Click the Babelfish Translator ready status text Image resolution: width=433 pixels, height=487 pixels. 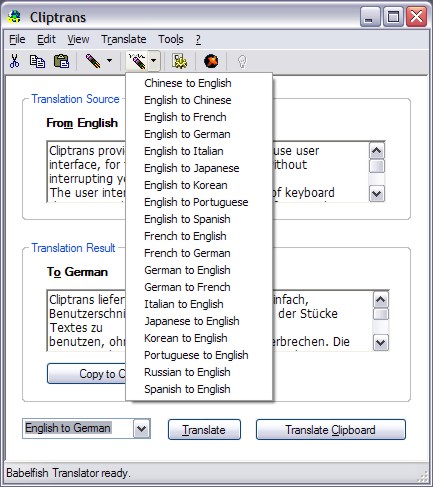point(68,473)
